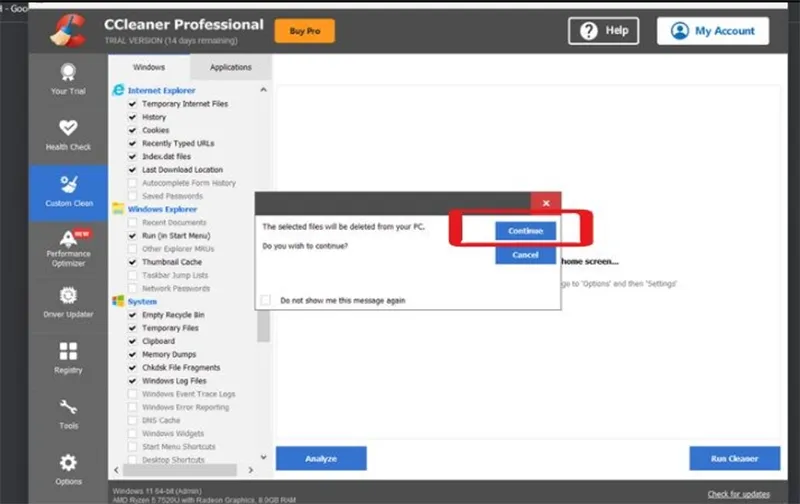The width and height of the screenshot is (800, 504).
Task: Check Other Explorer MRUs
Action: point(132,249)
